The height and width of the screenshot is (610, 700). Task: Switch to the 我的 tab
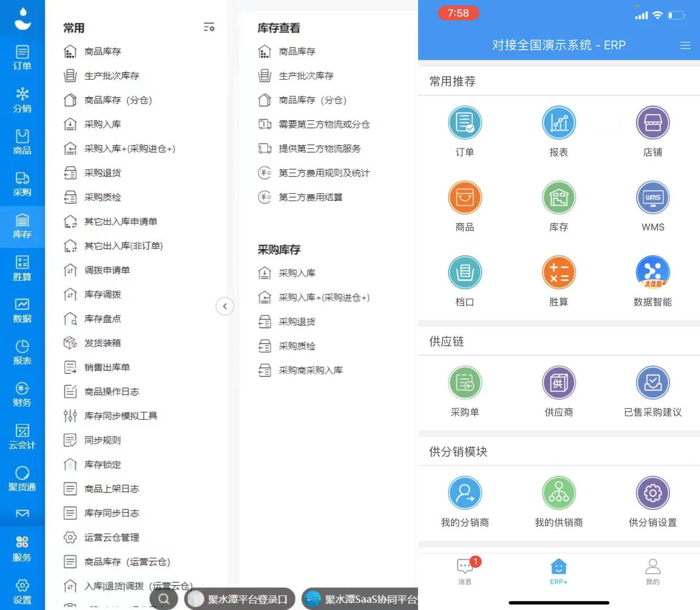click(x=653, y=570)
